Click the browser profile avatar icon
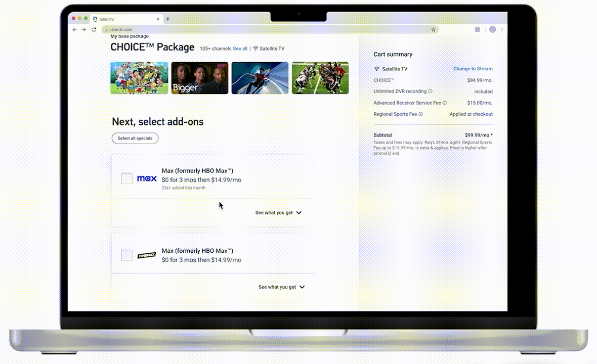The width and height of the screenshot is (597, 364). coord(492,30)
